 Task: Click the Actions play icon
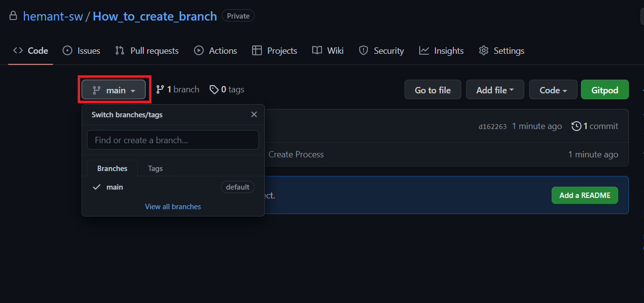(x=199, y=50)
